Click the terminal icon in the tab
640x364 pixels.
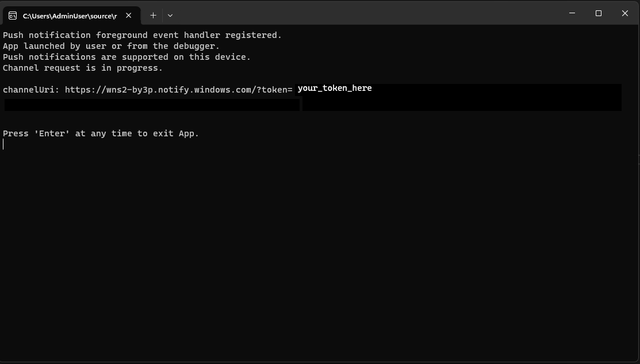pos(13,16)
